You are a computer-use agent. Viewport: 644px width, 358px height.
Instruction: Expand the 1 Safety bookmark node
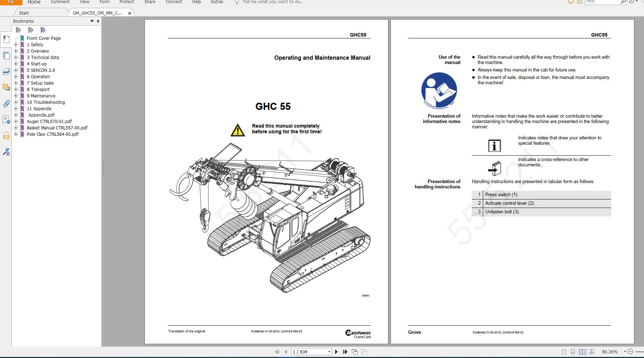(16, 44)
